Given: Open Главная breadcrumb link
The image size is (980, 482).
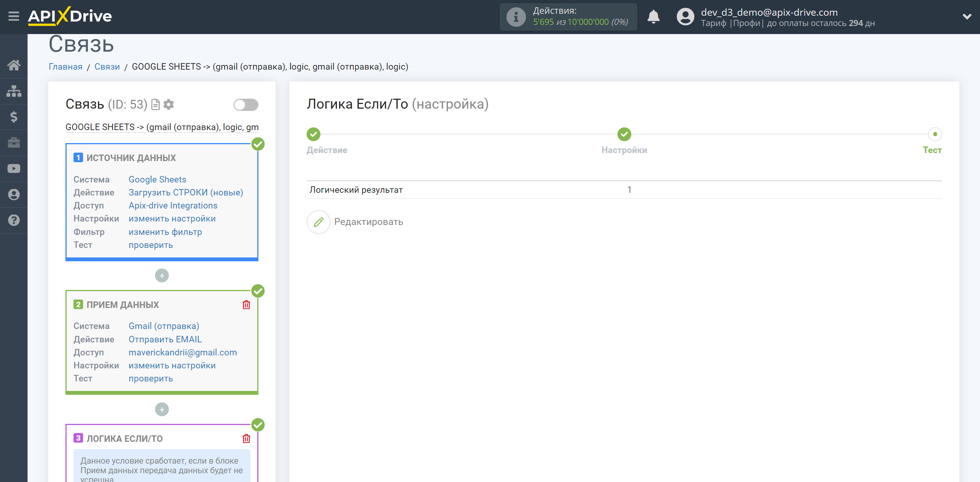Looking at the screenshot, I should (x=65, y=67).
